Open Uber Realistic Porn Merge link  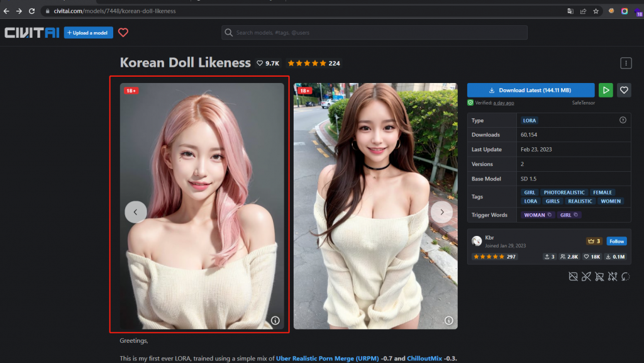[327, 359]
